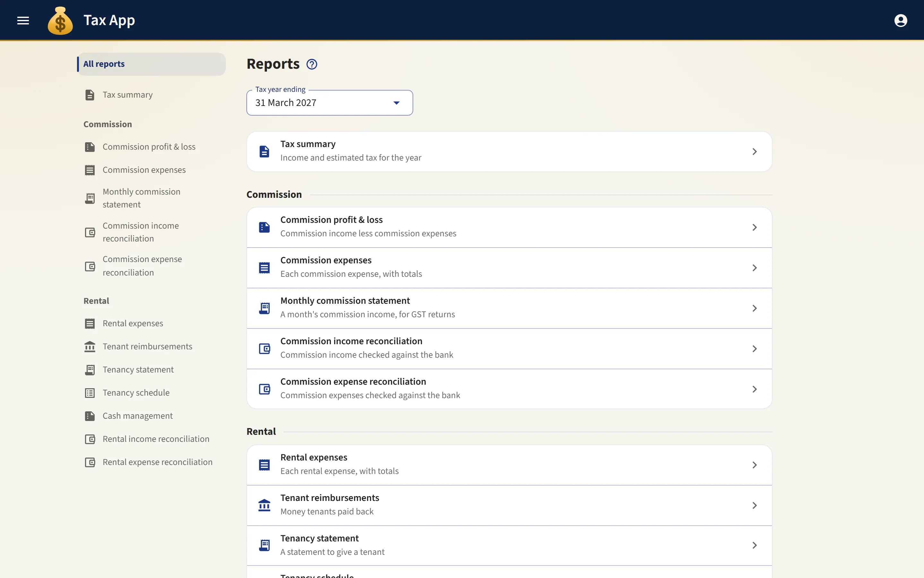Image resolution: width=924 pixels, height=578 pixels.
Task: Click chevron on Commission profit & loss row
Action: 755,227
